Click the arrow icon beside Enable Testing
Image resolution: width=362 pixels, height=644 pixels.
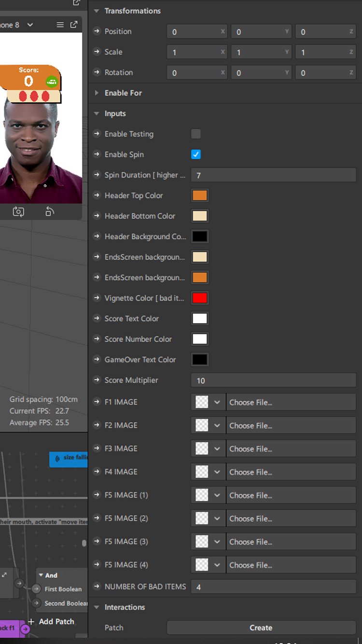pyautogui.click(x=97, y=134)
